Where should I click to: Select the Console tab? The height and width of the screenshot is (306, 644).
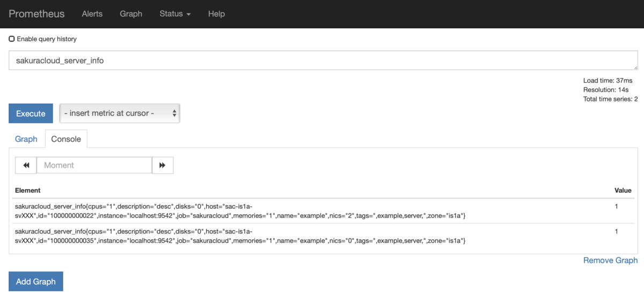[x=66, y=139]
